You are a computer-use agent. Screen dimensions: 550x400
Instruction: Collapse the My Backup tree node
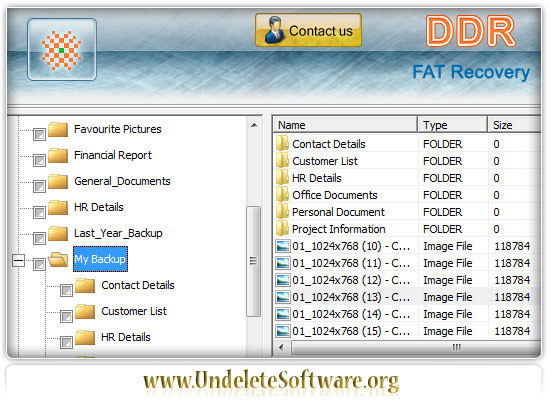pos(19,260)
